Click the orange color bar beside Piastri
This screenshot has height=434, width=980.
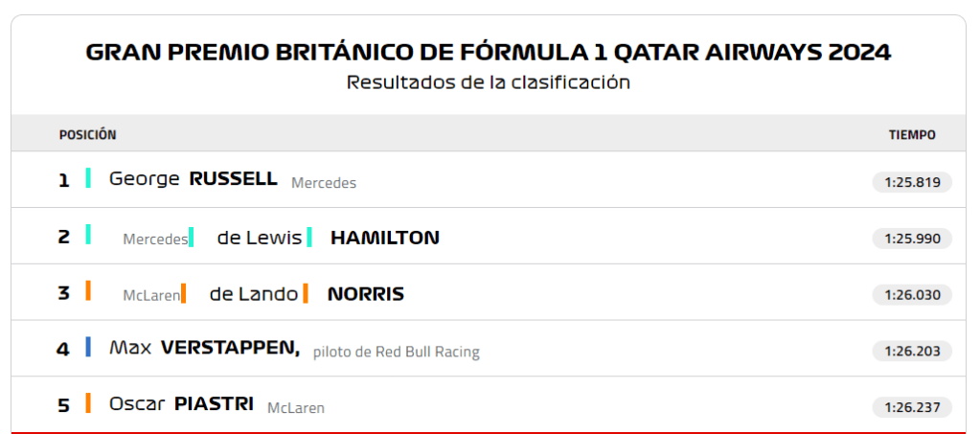tap(88, 403)
